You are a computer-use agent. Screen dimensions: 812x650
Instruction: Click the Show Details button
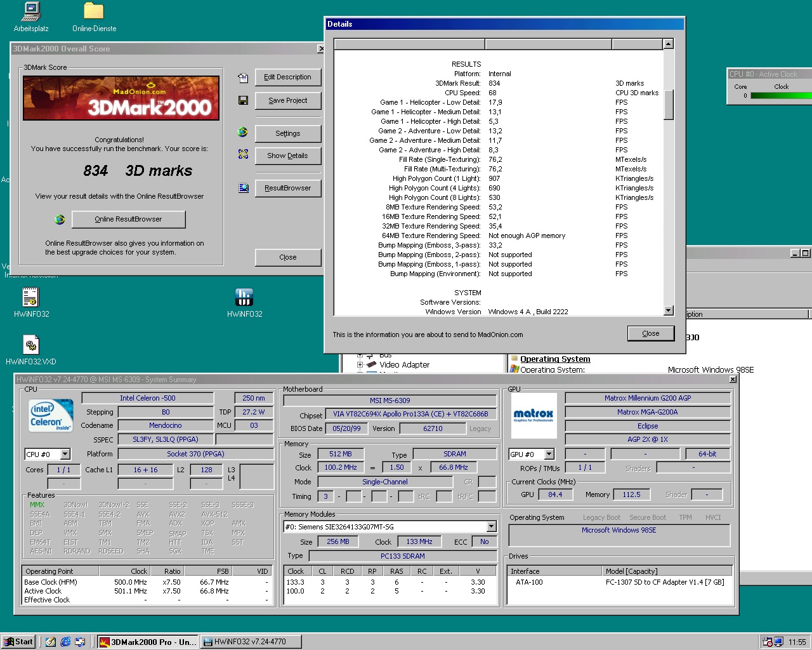click(x=288, y=156)
